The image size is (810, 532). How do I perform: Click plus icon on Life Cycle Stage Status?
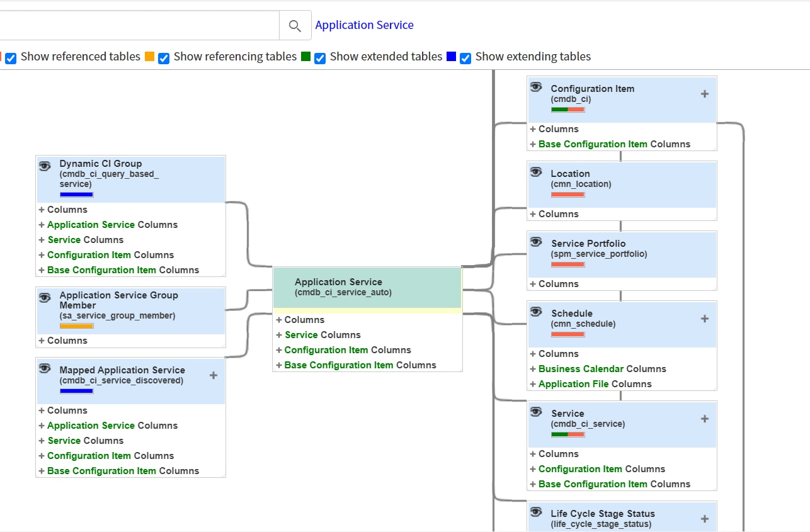click(x=704, y=519)
